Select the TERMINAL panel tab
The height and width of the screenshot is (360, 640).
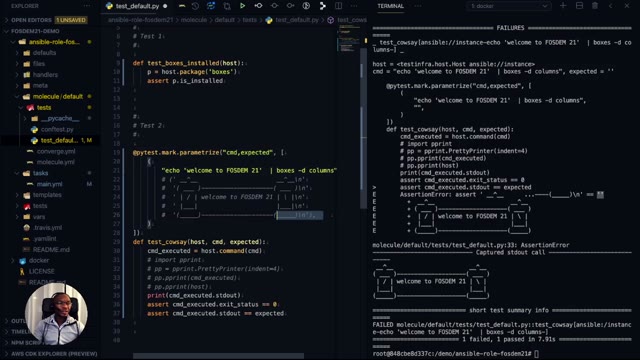tap(391, 6)
